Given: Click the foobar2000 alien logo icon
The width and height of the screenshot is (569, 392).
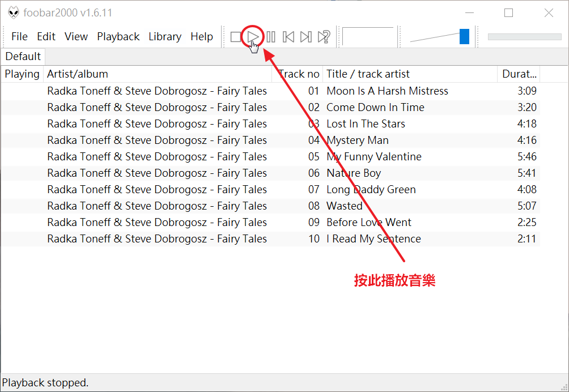Looking at the screenshot, I should tap(14, 12).
